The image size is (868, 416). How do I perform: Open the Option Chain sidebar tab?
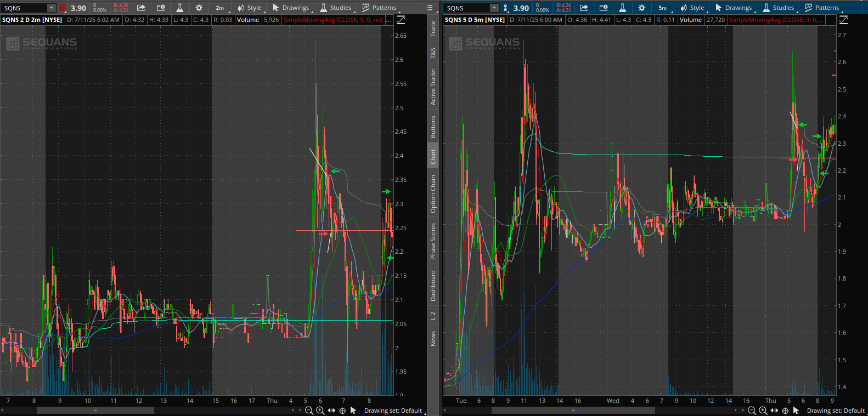pyautogui.click(x=433, y=194)
